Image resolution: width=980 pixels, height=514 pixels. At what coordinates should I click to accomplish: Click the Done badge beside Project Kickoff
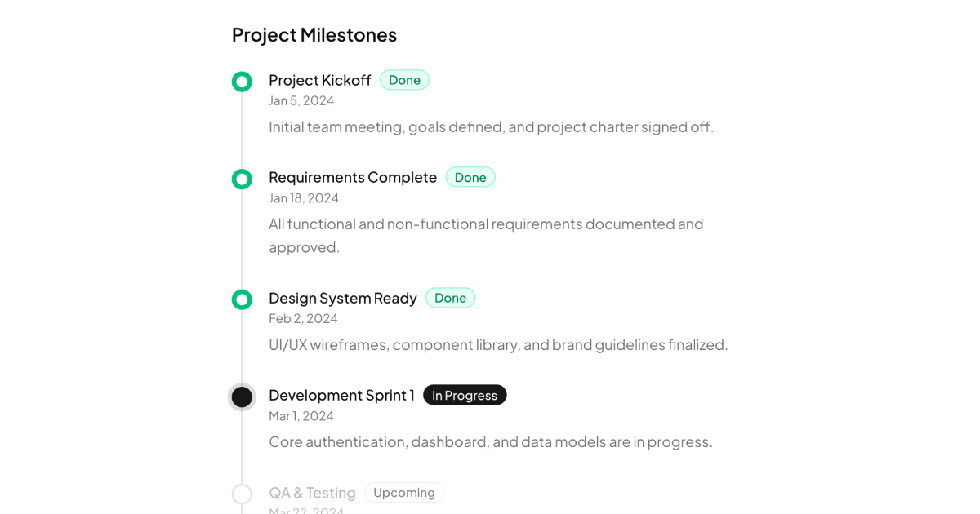click(404, 80)
